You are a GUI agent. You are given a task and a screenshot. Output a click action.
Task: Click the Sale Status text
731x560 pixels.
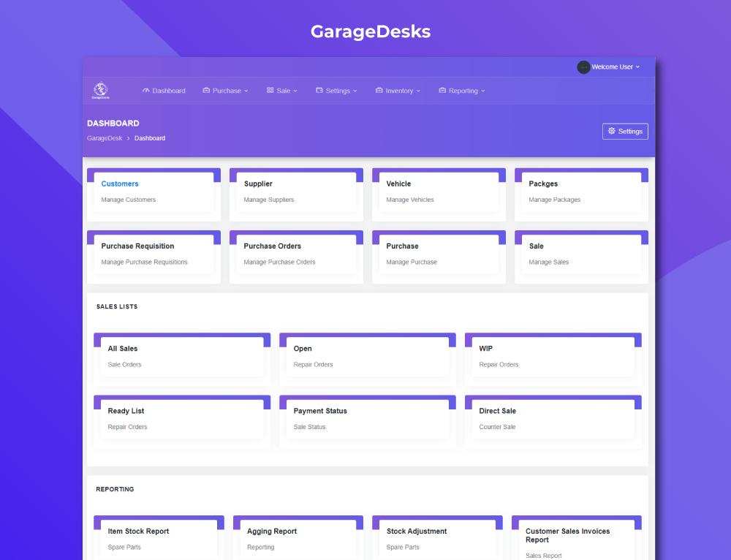[x=309, y=427]
